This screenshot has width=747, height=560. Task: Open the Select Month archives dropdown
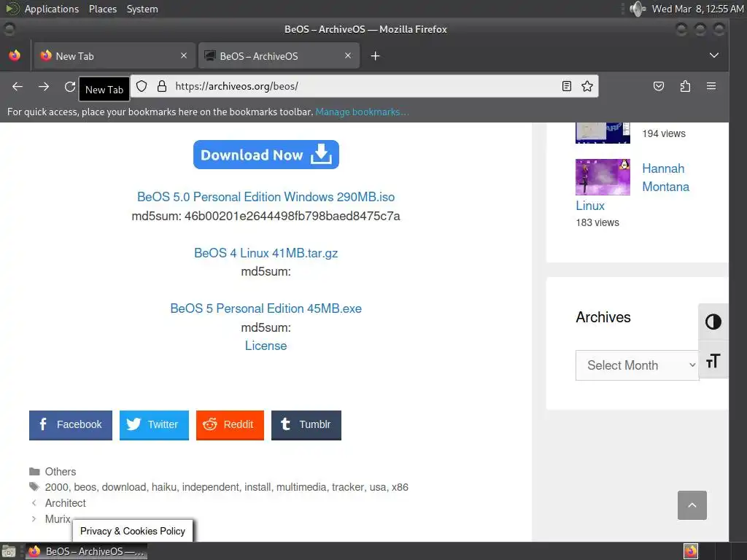pyautogui.click(x=637, y=365)
